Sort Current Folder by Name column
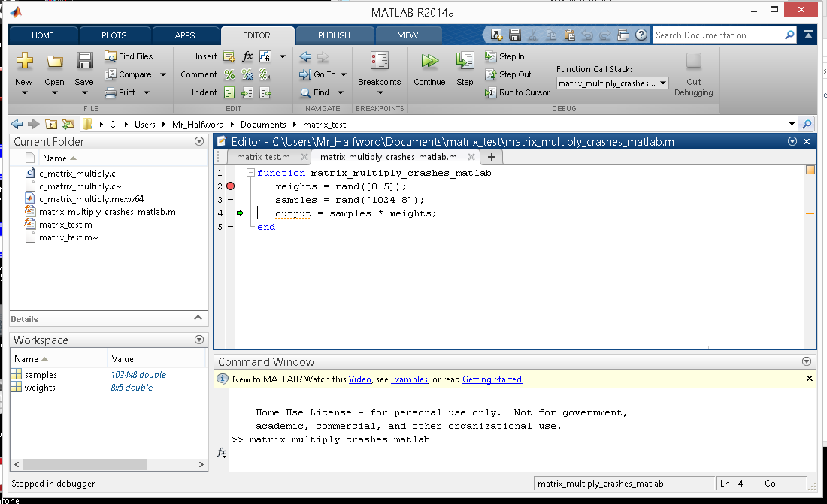The width and height of the screenshot is (827, 504). point(55,158)
